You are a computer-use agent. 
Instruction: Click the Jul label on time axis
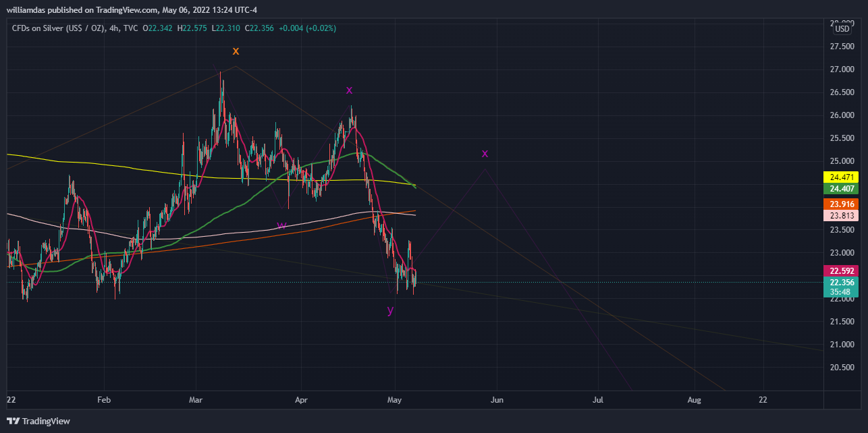point(598,400)
